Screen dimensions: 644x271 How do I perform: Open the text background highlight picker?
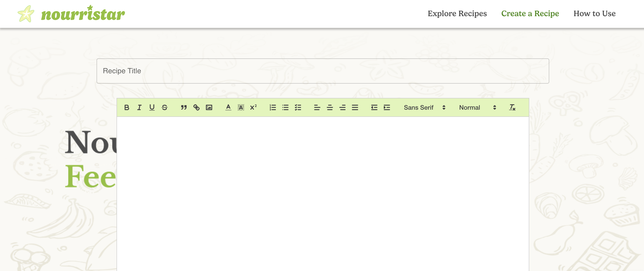pyautogui.click(x=241, y=108)
